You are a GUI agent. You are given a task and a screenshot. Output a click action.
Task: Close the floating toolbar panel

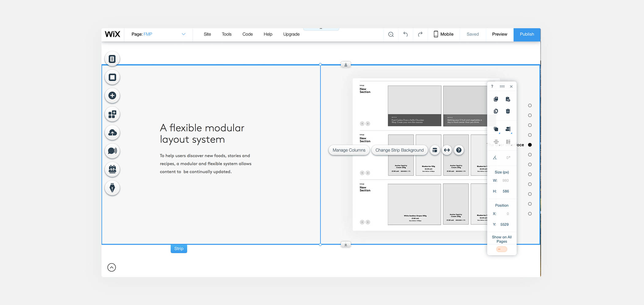511,87
